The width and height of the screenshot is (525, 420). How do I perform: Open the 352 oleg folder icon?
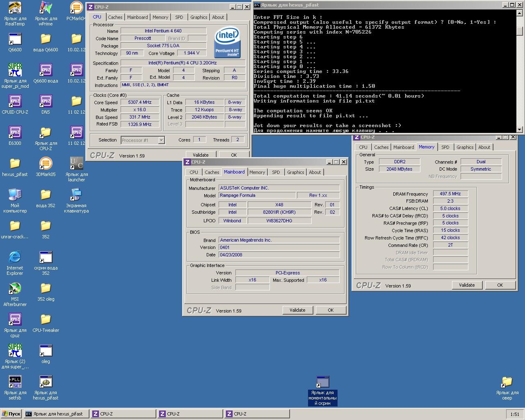[46, 288]
